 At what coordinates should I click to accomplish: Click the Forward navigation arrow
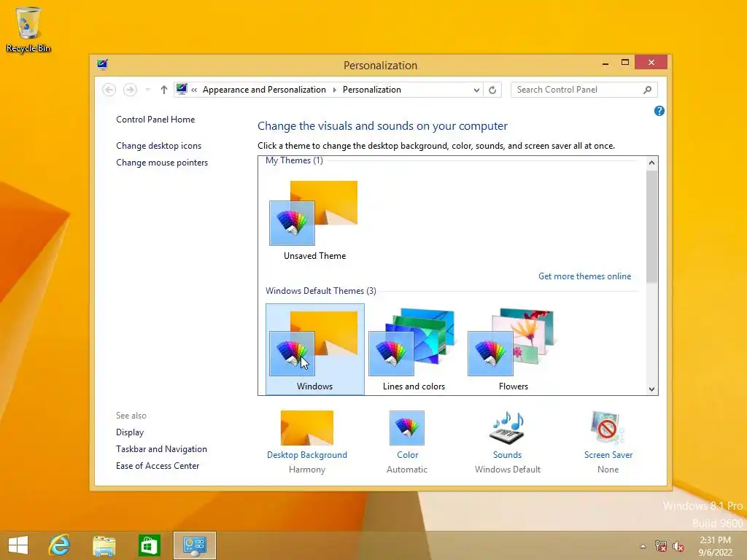click(130, 90)
